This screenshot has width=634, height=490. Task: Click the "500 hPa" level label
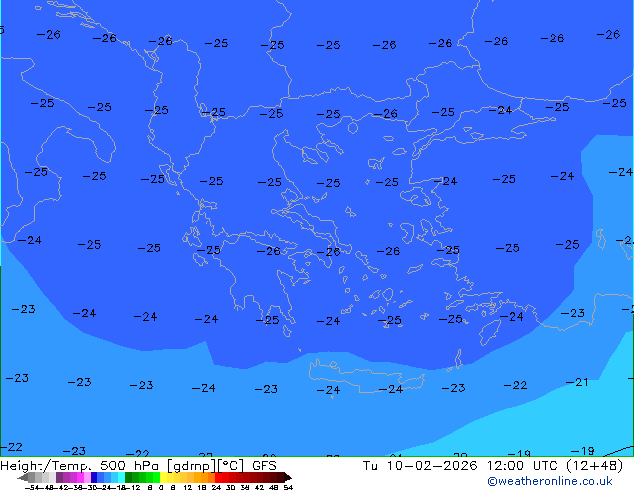pyautogui.click(x=130, y=466)
